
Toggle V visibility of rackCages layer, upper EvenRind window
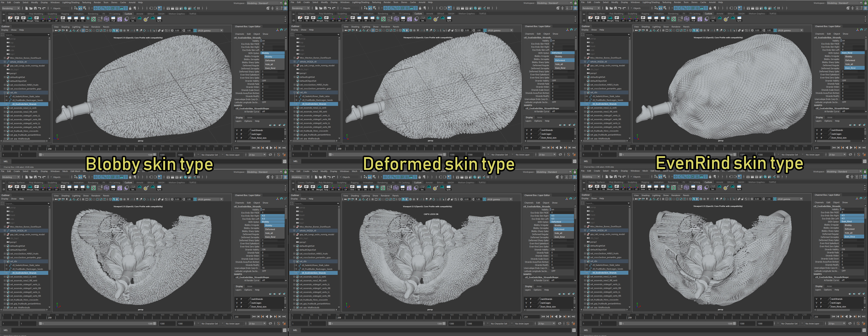[x=817, y=134]
